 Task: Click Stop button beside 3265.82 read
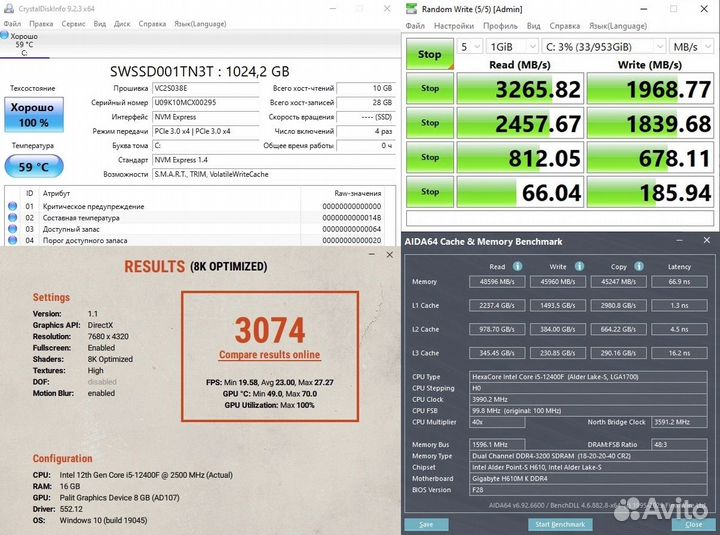click(x=430, y=88)
